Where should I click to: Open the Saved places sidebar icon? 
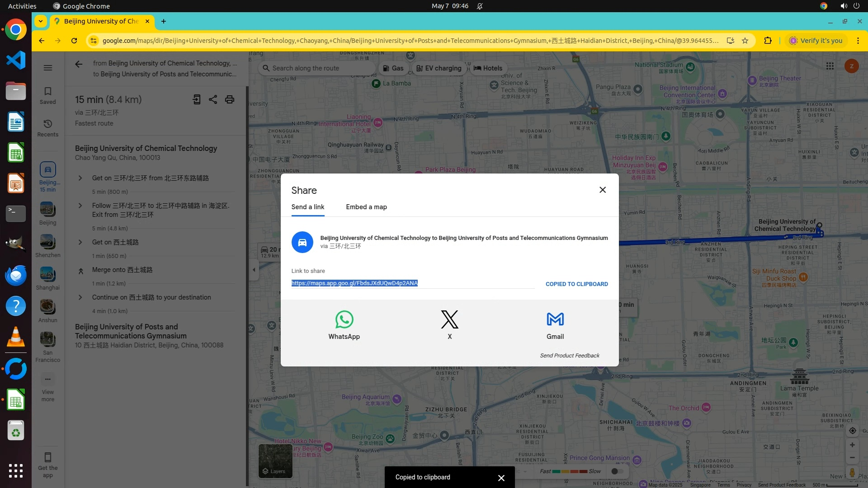(x=47, y=95)
